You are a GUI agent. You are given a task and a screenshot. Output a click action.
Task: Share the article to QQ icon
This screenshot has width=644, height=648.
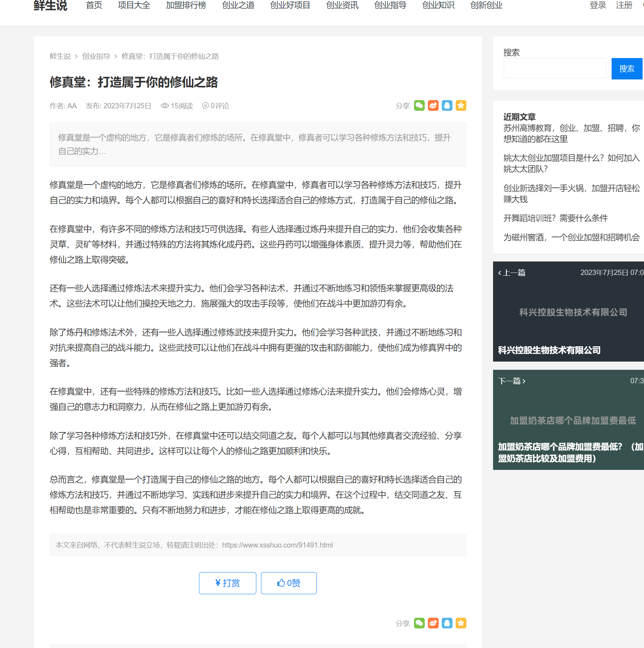[447, 105]
